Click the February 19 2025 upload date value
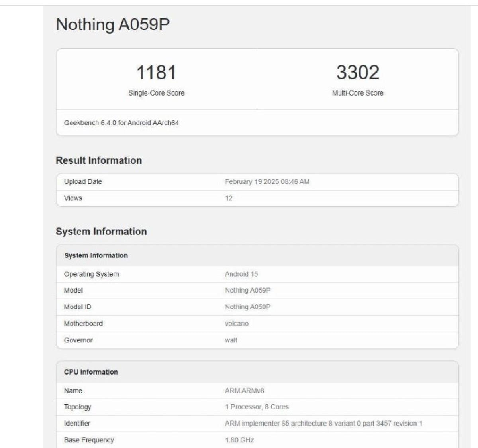478x448 pixels. [x=267, y=182]
